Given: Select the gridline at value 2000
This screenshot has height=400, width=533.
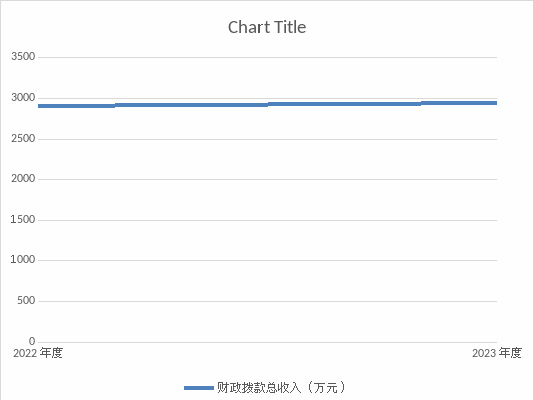Looking at the screenshot, I should pos(268,179).
